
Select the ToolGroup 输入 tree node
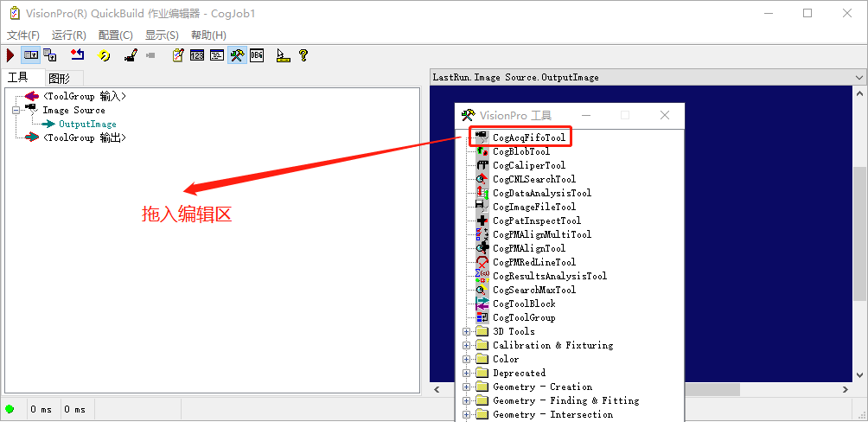pyautogui.click(x=84, y=96)
